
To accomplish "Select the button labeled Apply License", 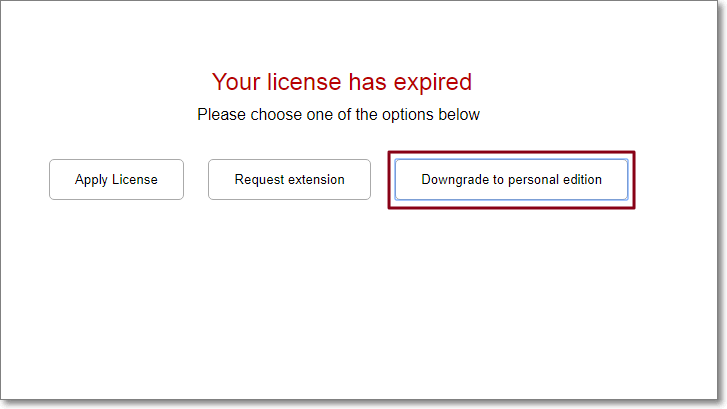I will pyautogui.click(x=116, y=180).
